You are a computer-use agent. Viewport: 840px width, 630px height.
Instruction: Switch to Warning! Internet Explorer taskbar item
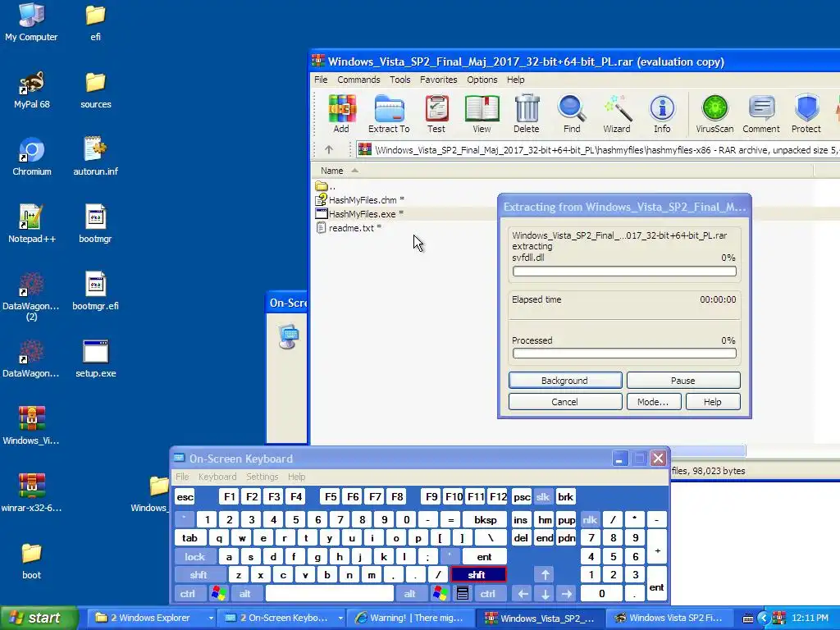(411, 618)
